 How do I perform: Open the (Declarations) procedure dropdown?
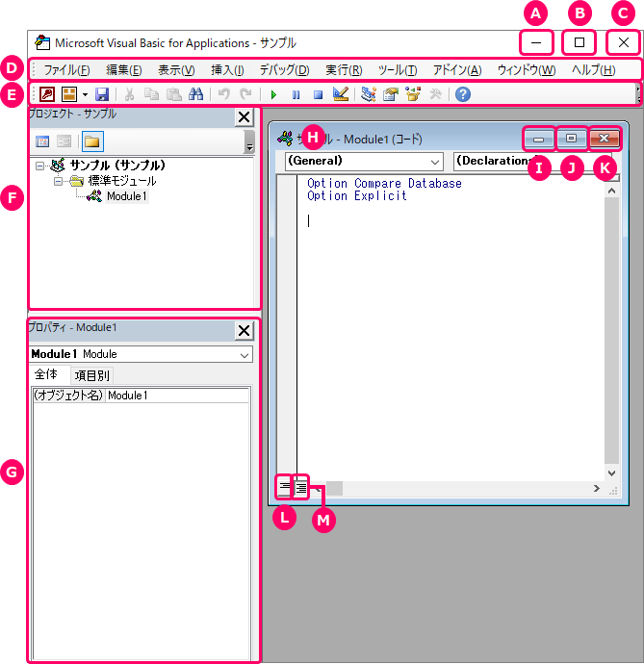tap(532, 162)
